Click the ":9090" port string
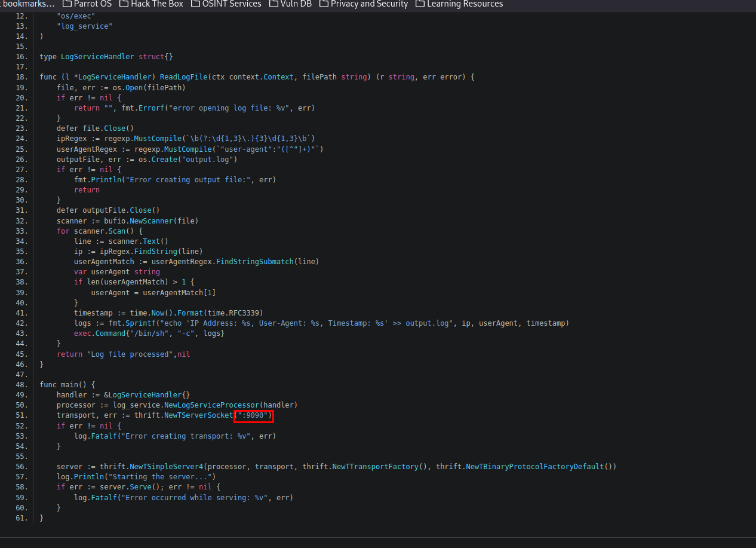Viewport: 756px width, 548px height. point(253,415)
